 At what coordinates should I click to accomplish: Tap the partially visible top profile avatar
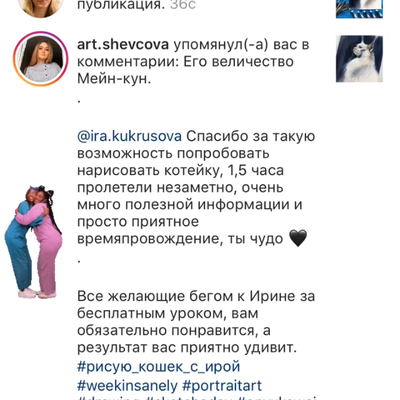40,8
